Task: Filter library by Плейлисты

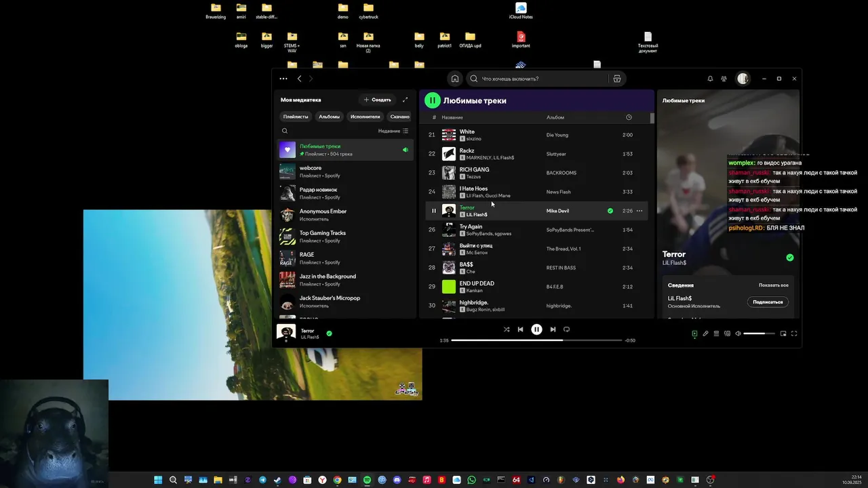Action: [x=296, y=117]
